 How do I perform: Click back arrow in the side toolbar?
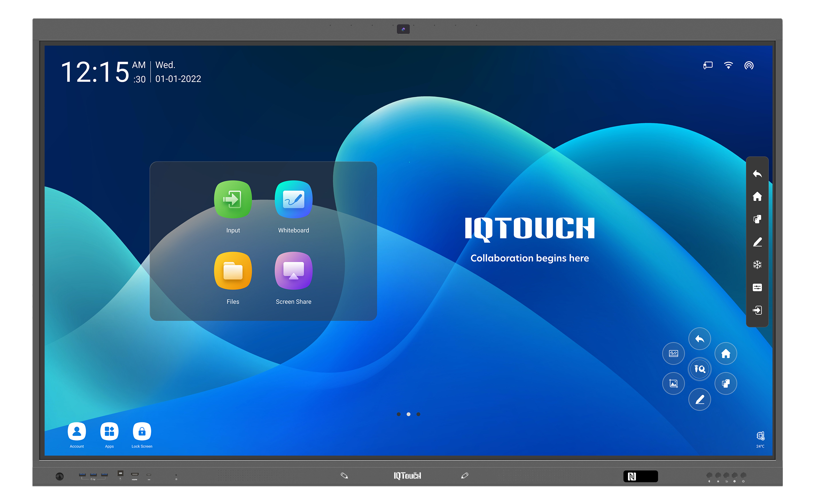click(x=757, y=174)
